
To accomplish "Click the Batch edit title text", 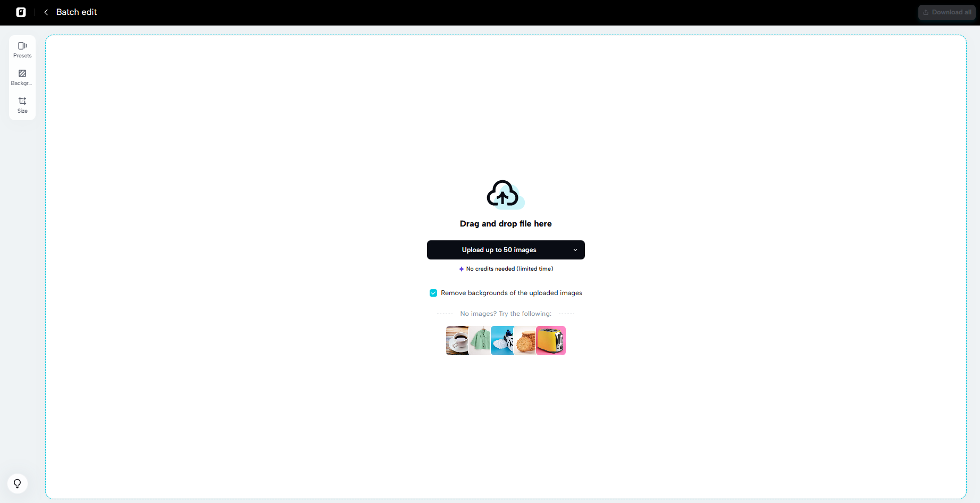I will coord(77,12).
